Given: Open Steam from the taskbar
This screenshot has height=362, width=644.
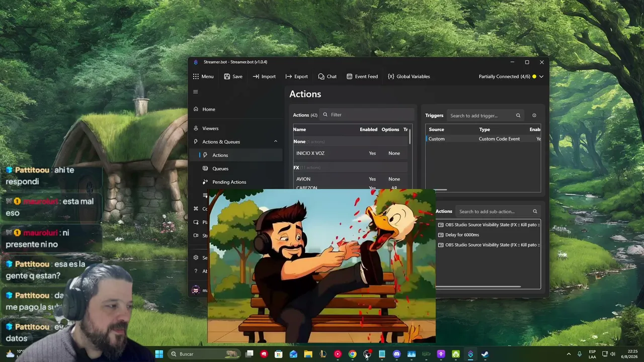Looking at the screenshot, I should (x=485, y=354).
